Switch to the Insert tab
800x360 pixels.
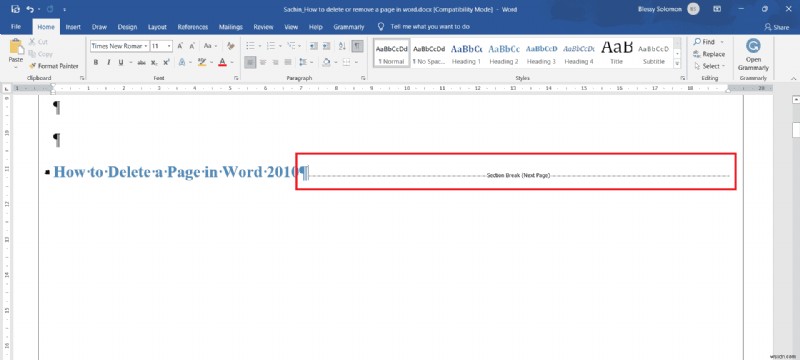coord(73,27)
